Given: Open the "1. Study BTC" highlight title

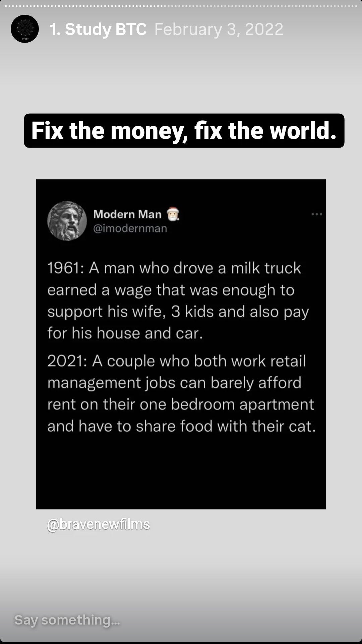Looking at the screenshot, I should click(x=98, y=29).
